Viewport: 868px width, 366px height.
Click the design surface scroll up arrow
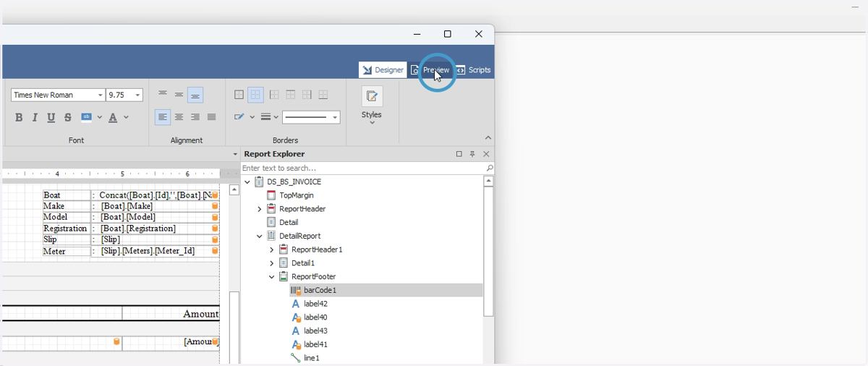coord(234,190)
